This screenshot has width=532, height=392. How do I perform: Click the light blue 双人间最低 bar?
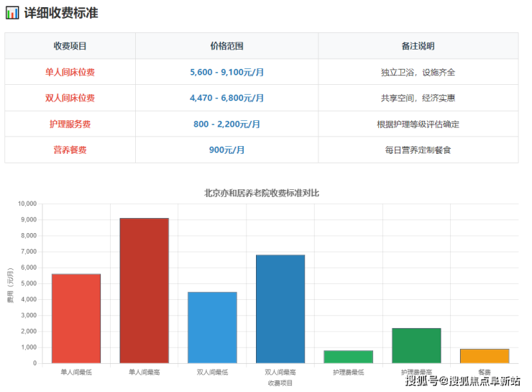pyautogui.click(x=212, y=327)
